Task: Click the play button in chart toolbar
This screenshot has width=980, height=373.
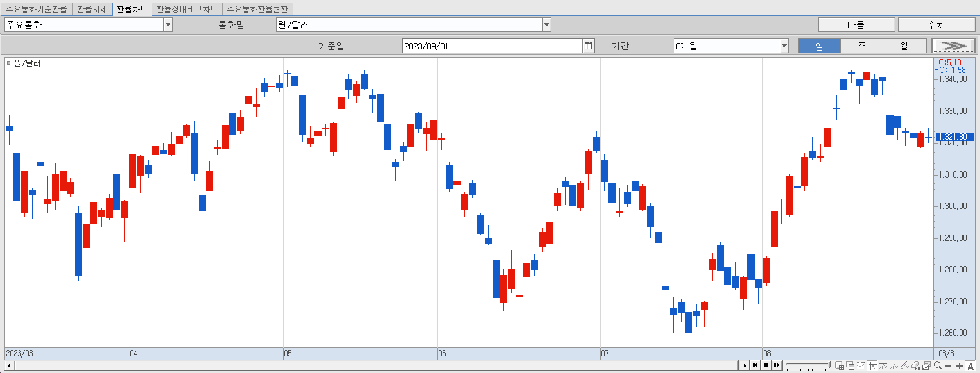Action: click(744, 365)
